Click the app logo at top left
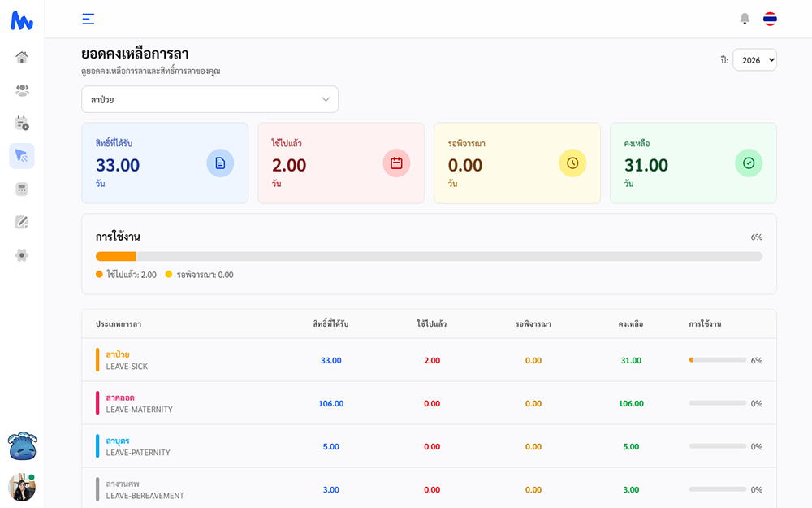The image size is (812, 508). click(x=21, y=19)
